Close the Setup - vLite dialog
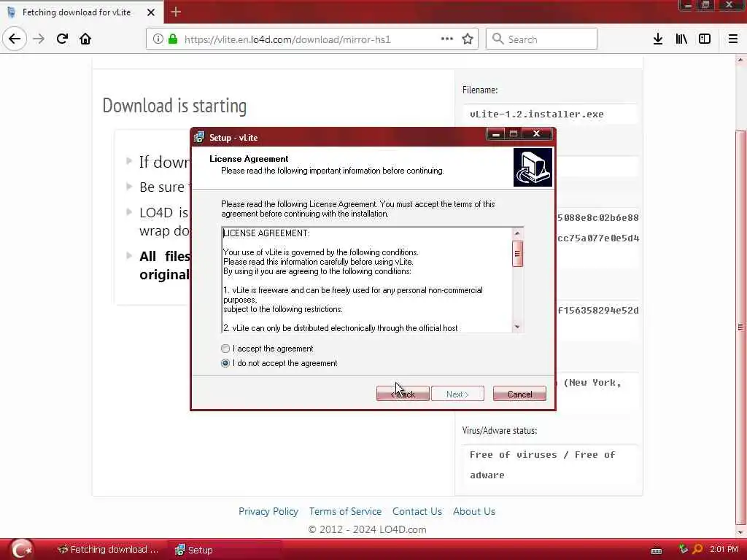The image size is (747, 560). coord(536,134)
